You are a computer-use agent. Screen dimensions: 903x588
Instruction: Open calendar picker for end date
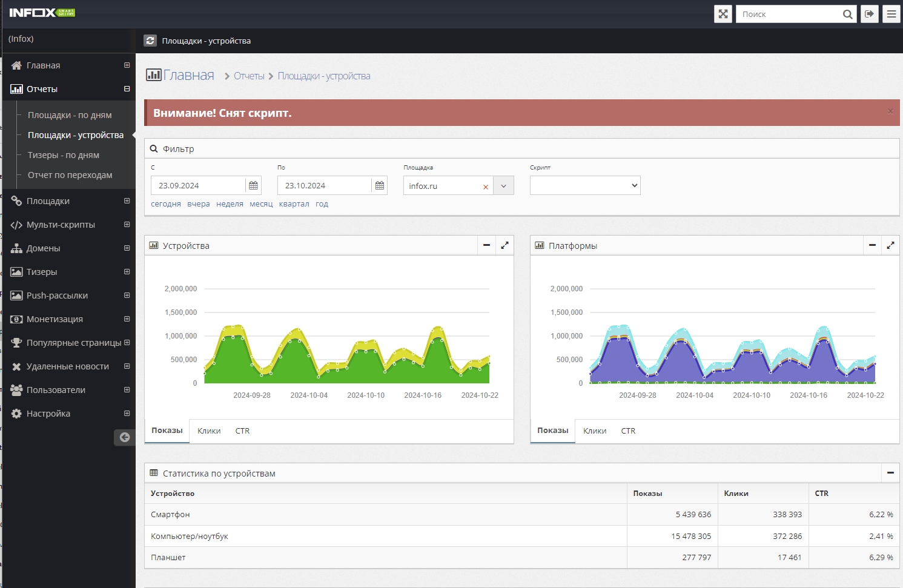point(379,185)
